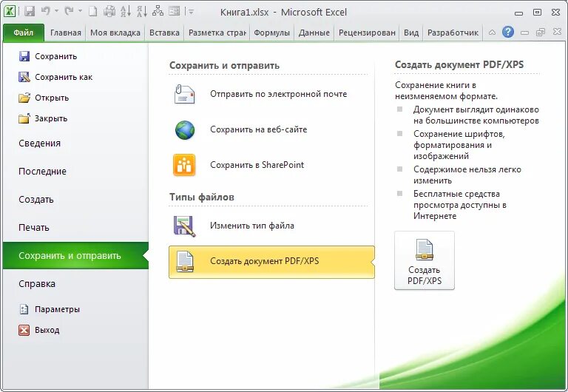Screen dimensions: 568x392
Task: Switch to the Рецензирование tab
Action: pos(367,33)
